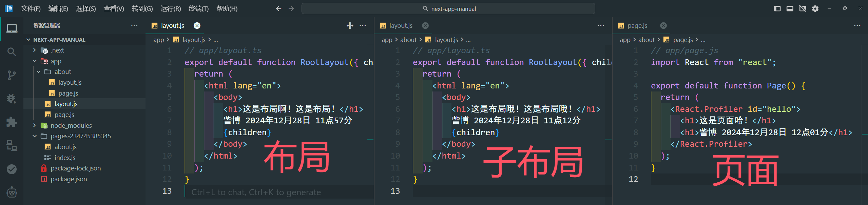Click line 13 in first editor
The width and height of the screenshot is (868, 205).
[279, 191]
